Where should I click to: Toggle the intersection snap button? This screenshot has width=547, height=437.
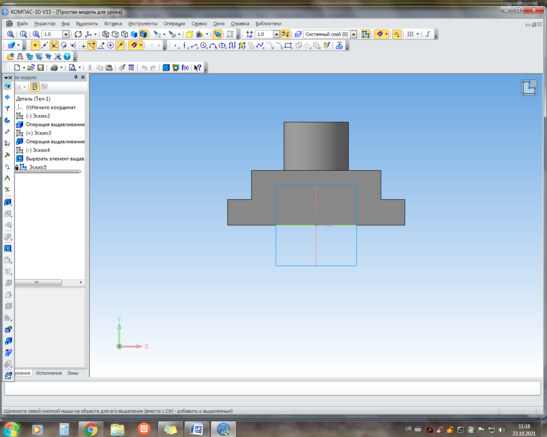pyautogui.click(x=54, y=45)
